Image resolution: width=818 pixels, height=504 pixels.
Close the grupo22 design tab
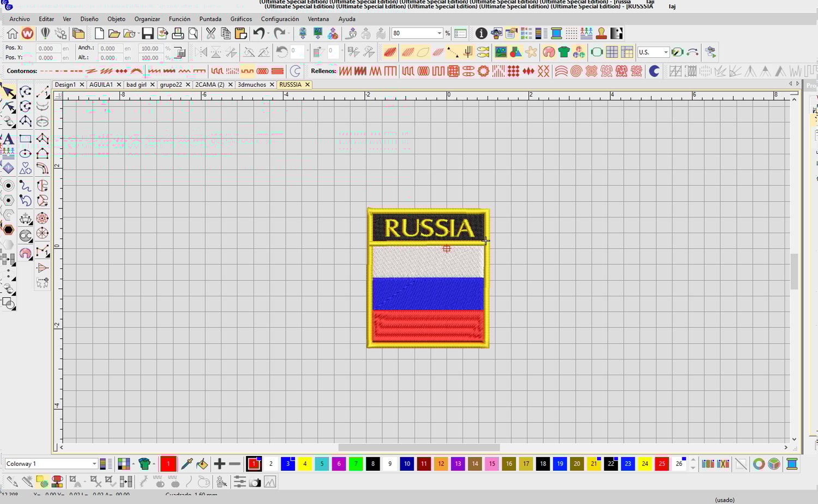click(188, 85)
